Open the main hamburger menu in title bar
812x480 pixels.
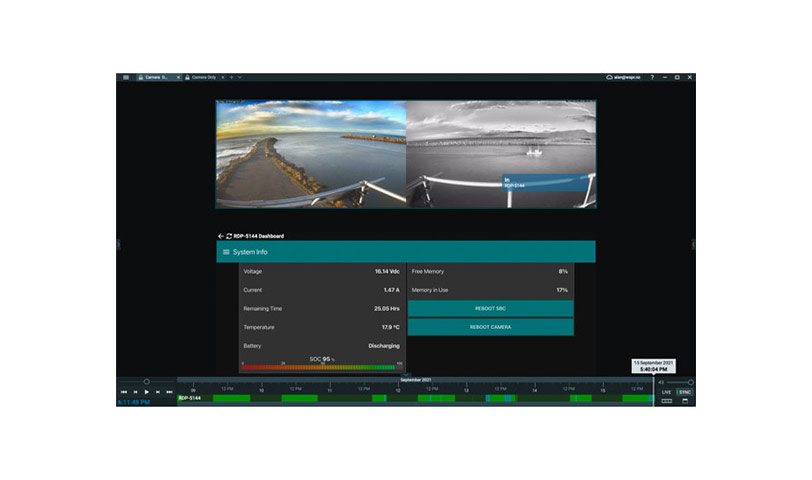tap(126, 77)
